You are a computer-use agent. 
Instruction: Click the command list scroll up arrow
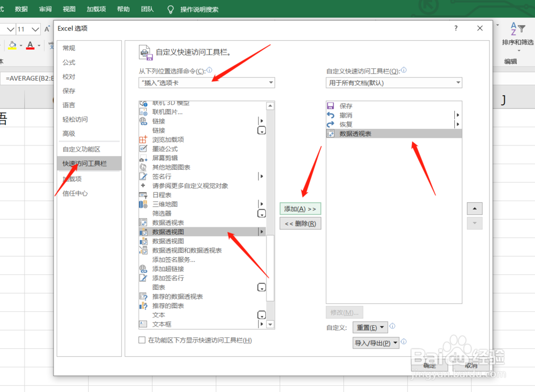270,106
